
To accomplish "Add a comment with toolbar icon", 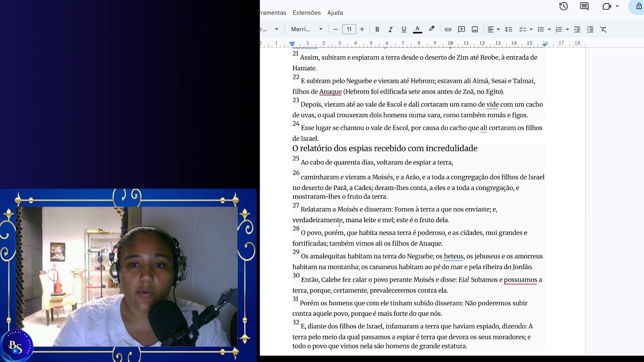I will (x=461, y=29).
